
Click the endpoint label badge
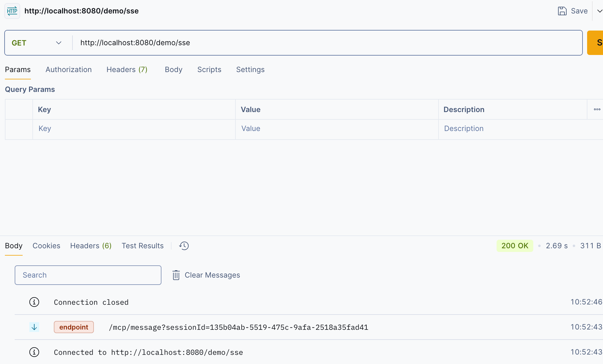tap(73, 327)
